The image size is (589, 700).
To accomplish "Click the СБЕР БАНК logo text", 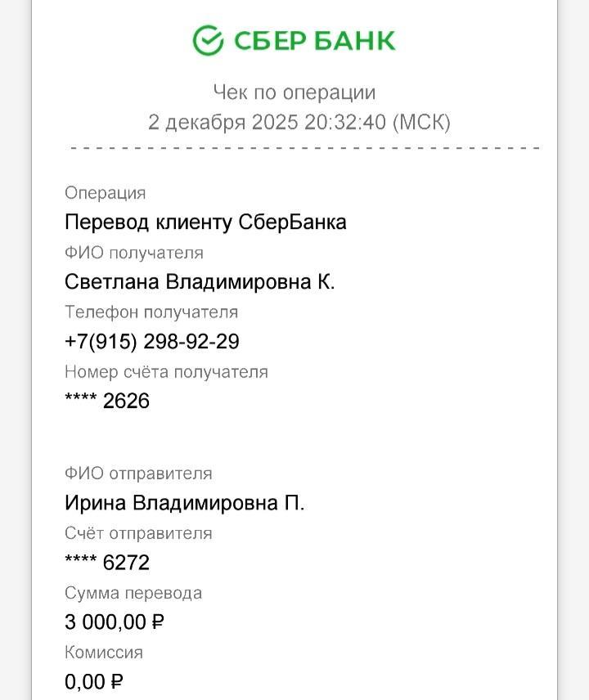I will tap(315, 40).
